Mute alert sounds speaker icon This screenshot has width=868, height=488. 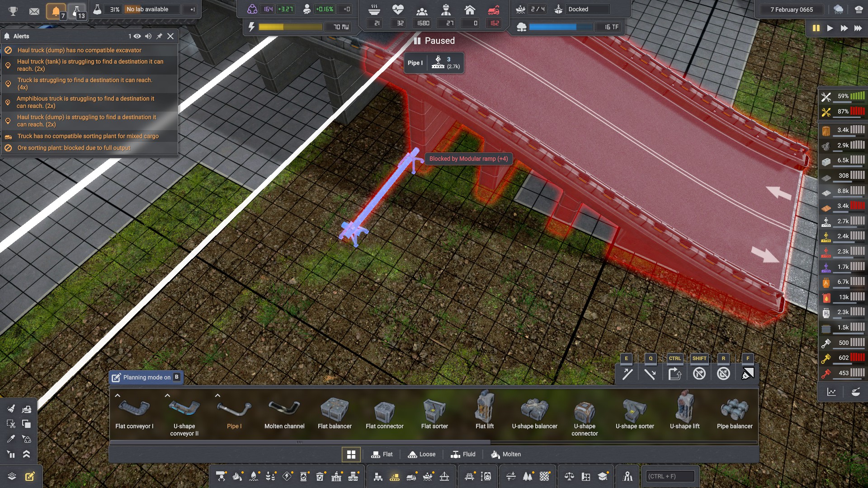coord(148,36)
